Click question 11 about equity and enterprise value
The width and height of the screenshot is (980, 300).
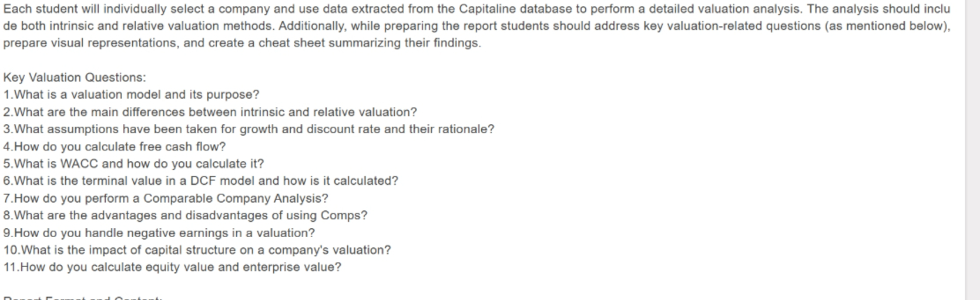click(172, 267)
